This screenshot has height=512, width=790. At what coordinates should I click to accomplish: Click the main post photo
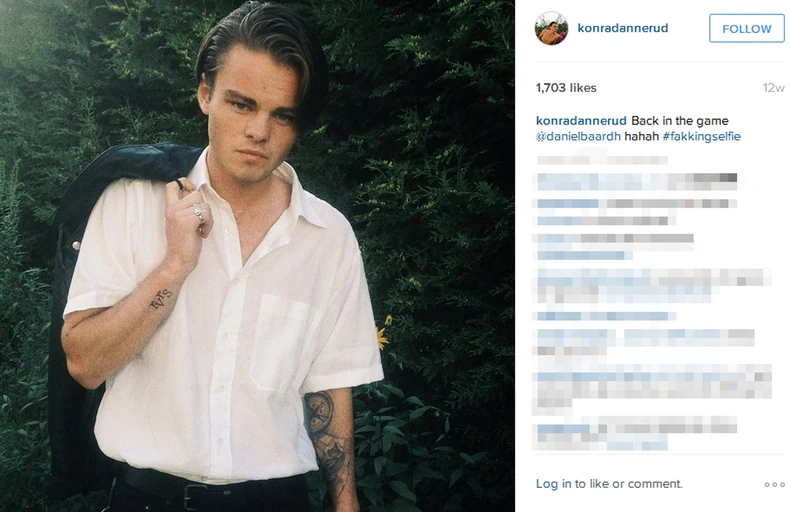pos(257,256)
